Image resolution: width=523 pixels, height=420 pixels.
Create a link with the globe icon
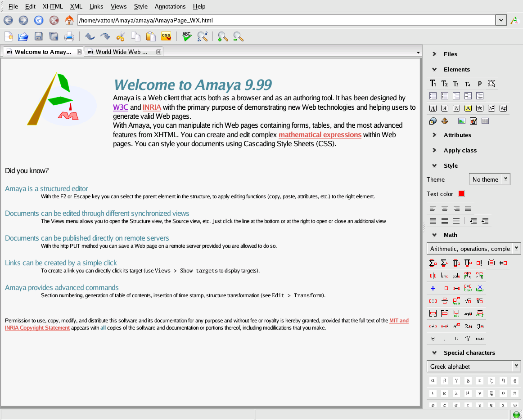[433, 121]
